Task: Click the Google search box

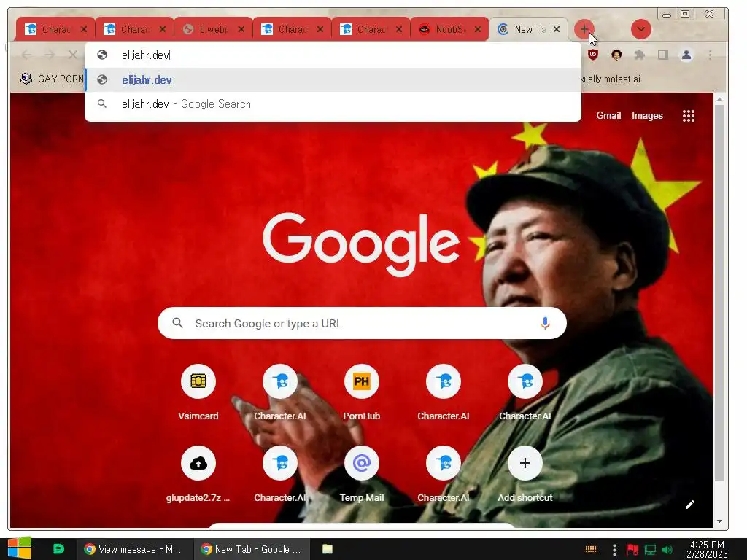Action: coord(362,323)
